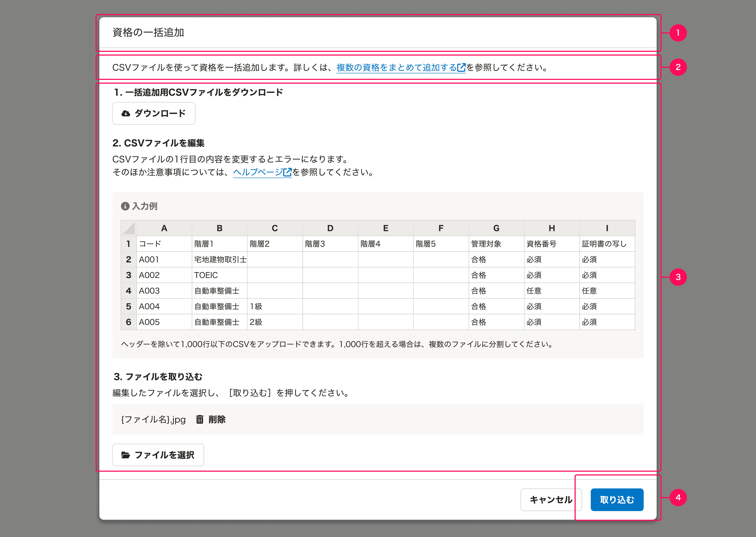Click the A002 cell
The height and width of the screenshot is (537, 756).
(x=164, y=275)
